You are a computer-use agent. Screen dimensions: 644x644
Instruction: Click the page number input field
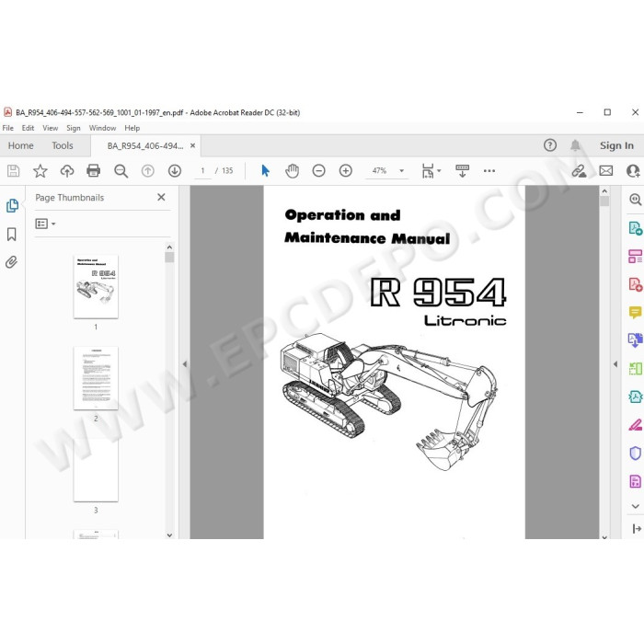pyautogui.click(x=202, y=170)
